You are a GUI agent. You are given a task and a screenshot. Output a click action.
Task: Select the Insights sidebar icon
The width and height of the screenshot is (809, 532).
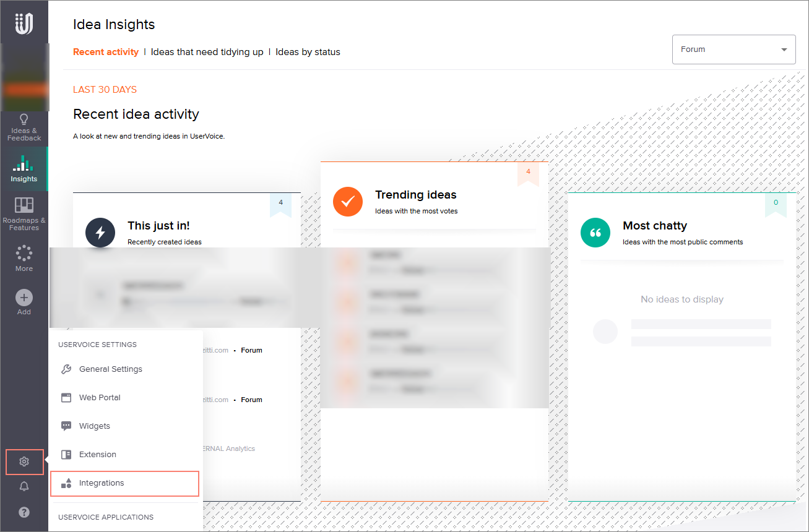pyautogui.click(x=24, y=169)
